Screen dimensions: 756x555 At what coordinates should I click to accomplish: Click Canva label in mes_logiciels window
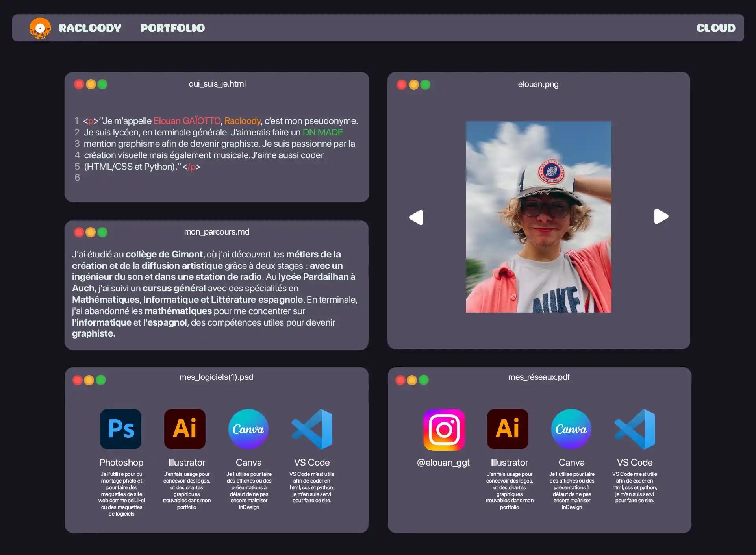[x=249, y=462]
